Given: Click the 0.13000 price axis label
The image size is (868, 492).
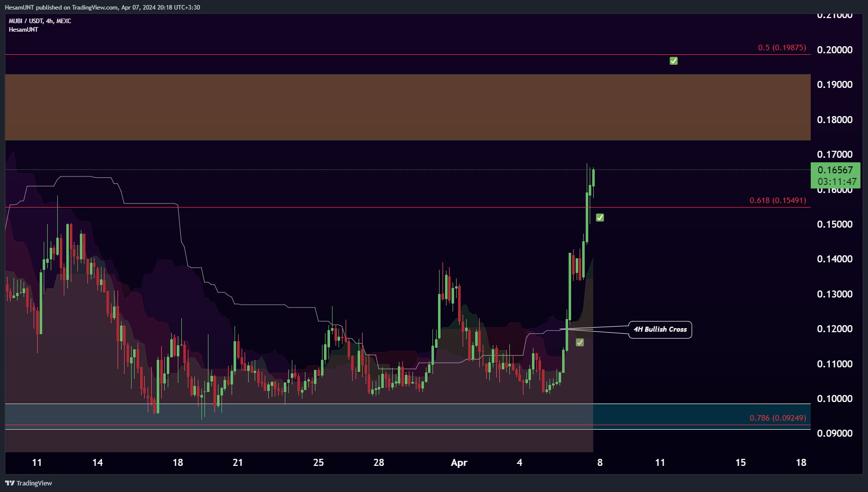Looking at the screenshot, I should (835, 294).
